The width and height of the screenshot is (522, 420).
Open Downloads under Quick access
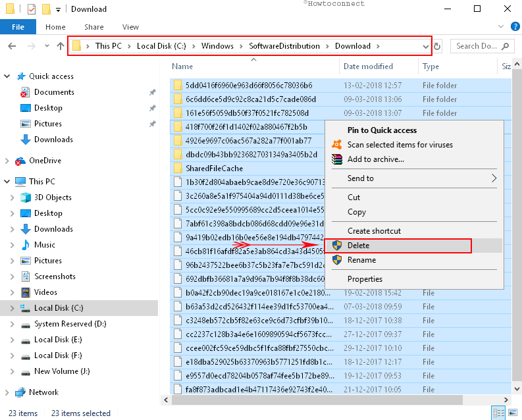click(x=53, y=140)
